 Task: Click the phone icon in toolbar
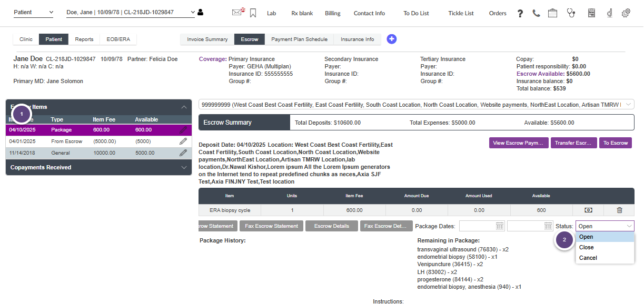pos(536,13)
